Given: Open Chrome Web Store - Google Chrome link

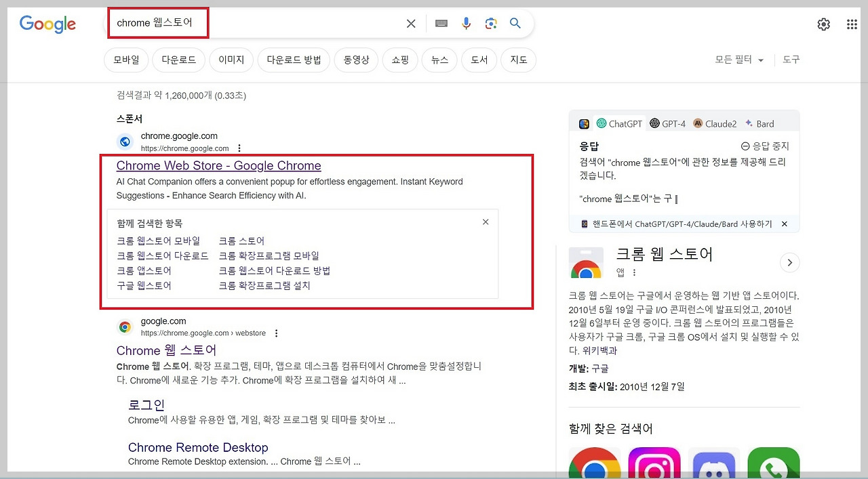Looking at the screenshot, I should pyautogui.click(x=219, y=165).
